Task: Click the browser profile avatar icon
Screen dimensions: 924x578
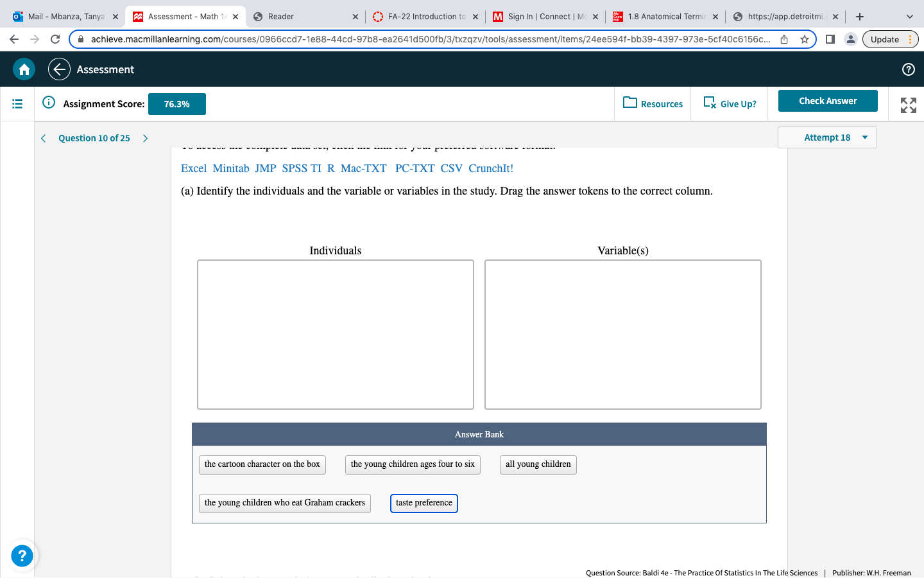Action: tap(850, 39)
